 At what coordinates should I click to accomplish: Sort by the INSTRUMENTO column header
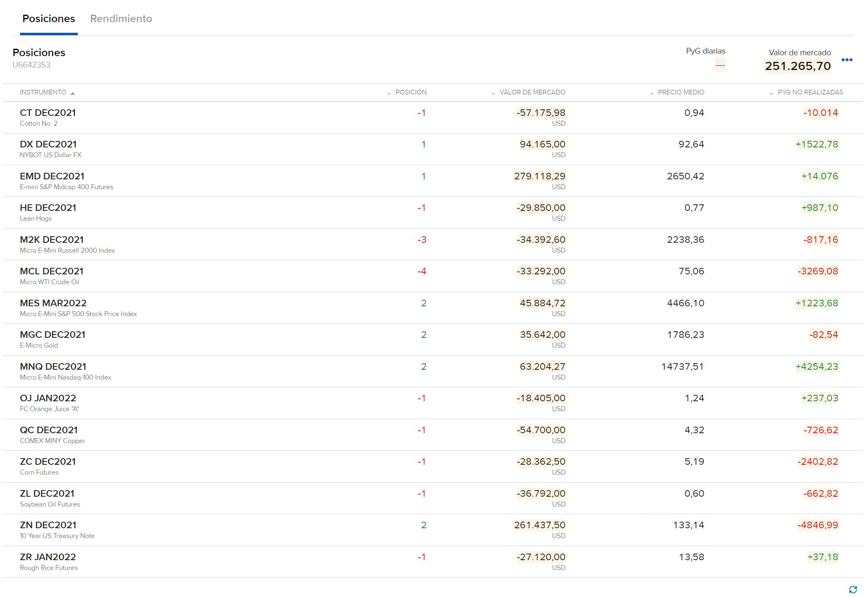(x=43, y=93)
